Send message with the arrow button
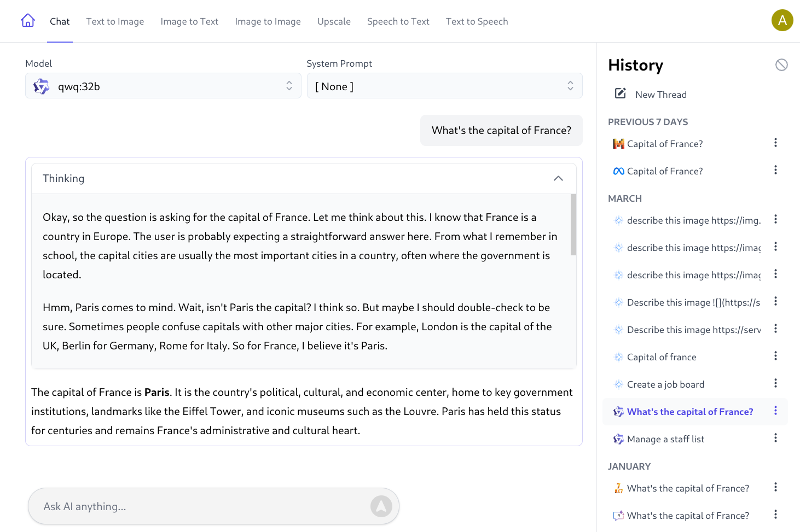Image resolution: width=800 pixels, height=532 pixels. click(381, 506)
